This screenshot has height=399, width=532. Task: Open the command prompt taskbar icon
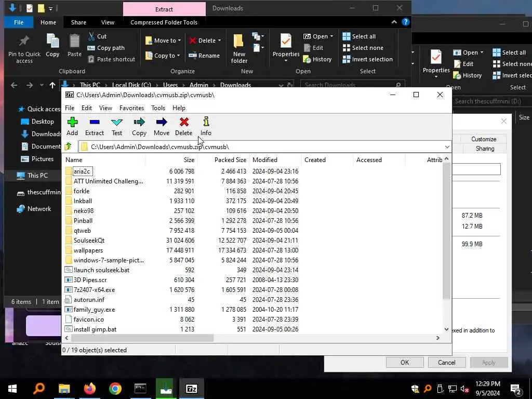coord(140,389)
